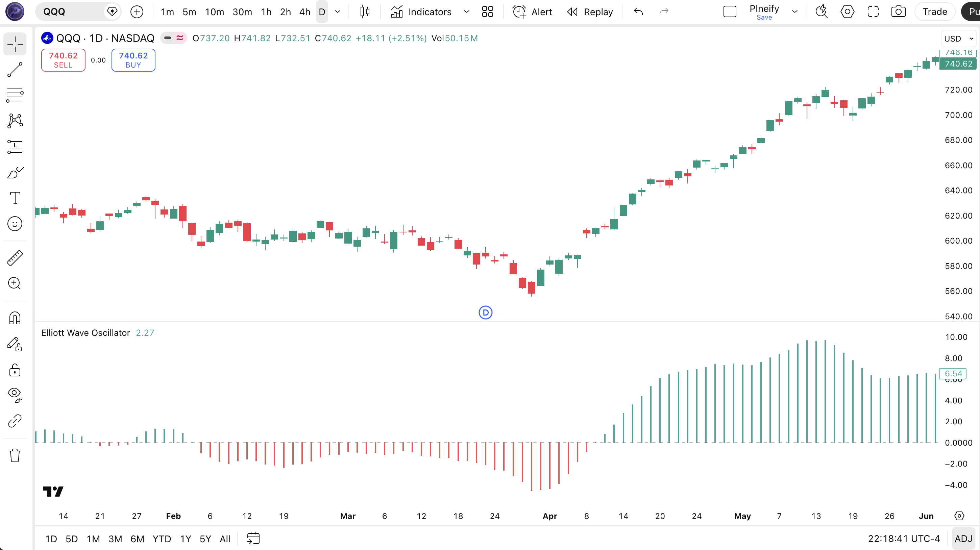Open the go to date calendar icon
The width and height of the screenshot is (980, 550).
click(253, 539)
